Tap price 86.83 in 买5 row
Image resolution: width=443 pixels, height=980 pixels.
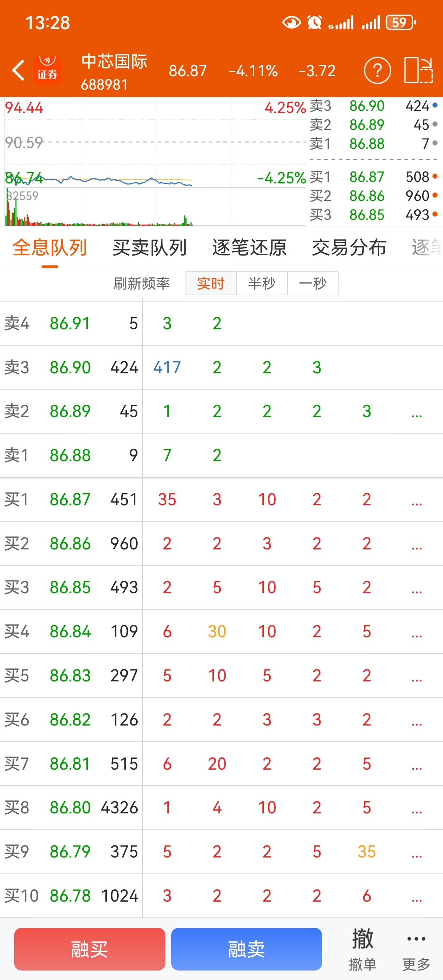coord(70,676)
